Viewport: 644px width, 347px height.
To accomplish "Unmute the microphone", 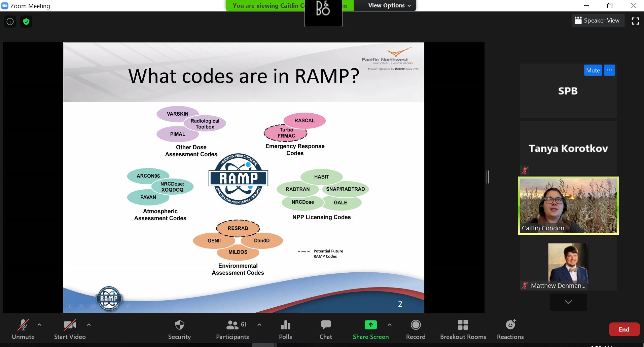I will point(23,330).
